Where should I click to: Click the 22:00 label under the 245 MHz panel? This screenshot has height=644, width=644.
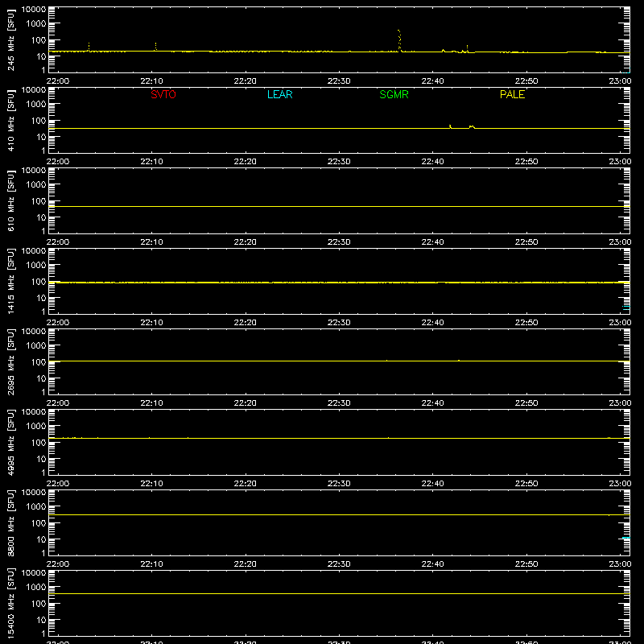58,81
